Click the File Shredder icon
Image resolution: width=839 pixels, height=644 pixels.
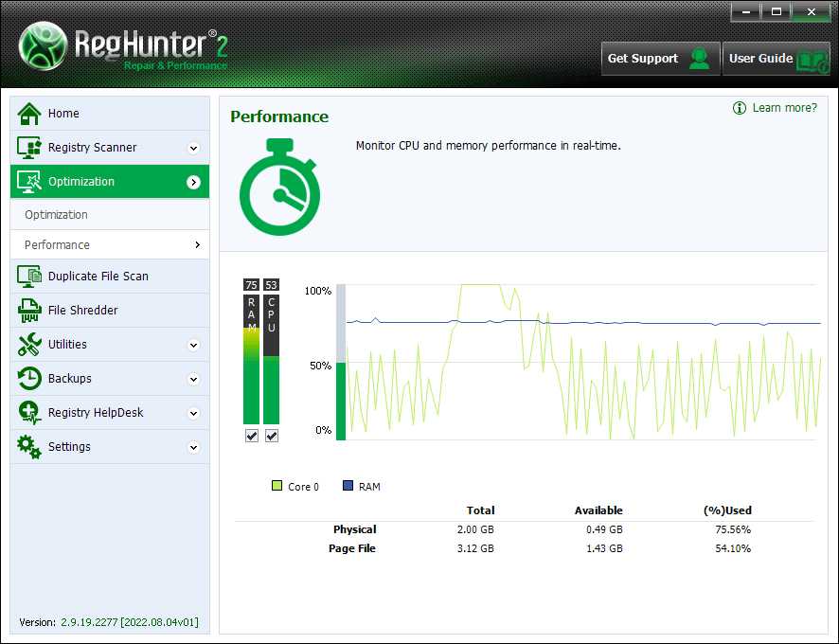(x=29, y=311)
